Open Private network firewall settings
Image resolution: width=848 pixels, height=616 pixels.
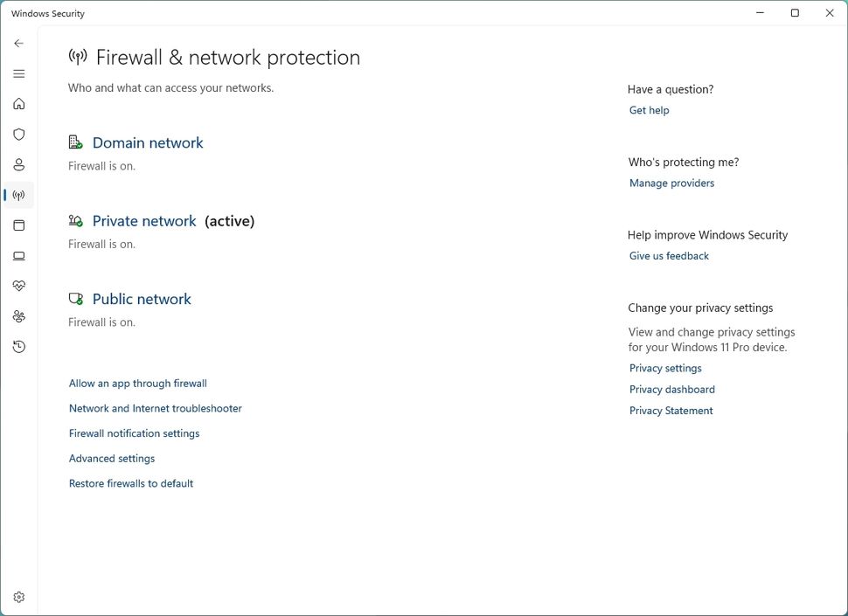click(x=143, y=220)
